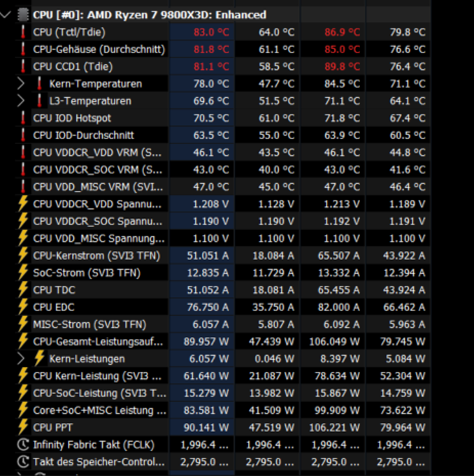
Task: Click the current value 1.208 V
Action: point(210,204)
